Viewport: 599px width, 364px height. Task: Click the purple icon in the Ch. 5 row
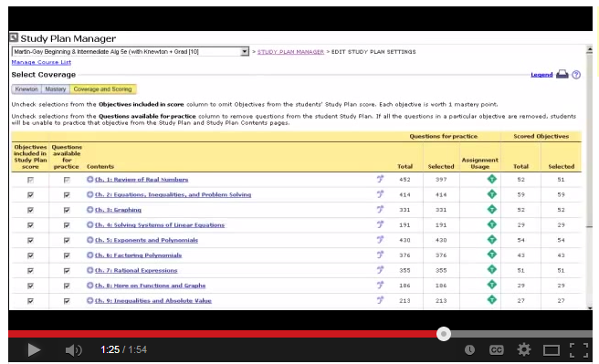pos(380,240)
